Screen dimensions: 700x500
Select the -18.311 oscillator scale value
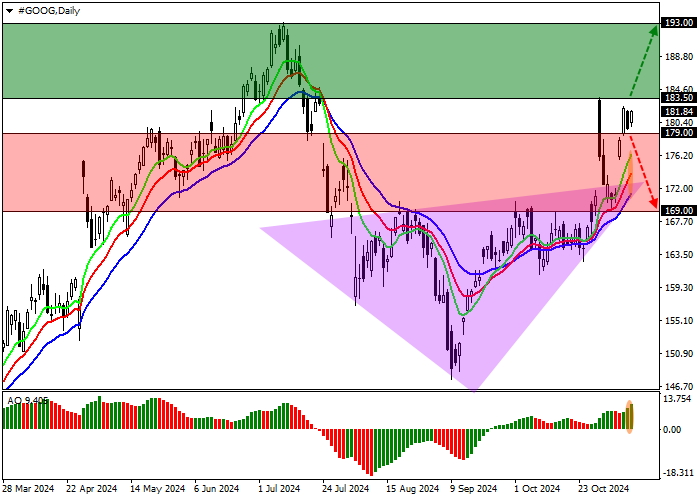pos(679,473)
